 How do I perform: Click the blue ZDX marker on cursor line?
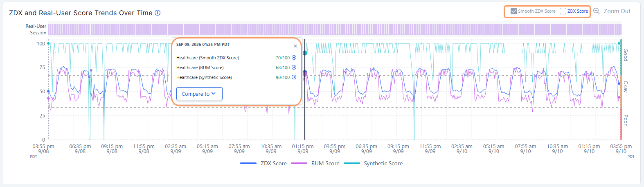(x=305, y=72)
